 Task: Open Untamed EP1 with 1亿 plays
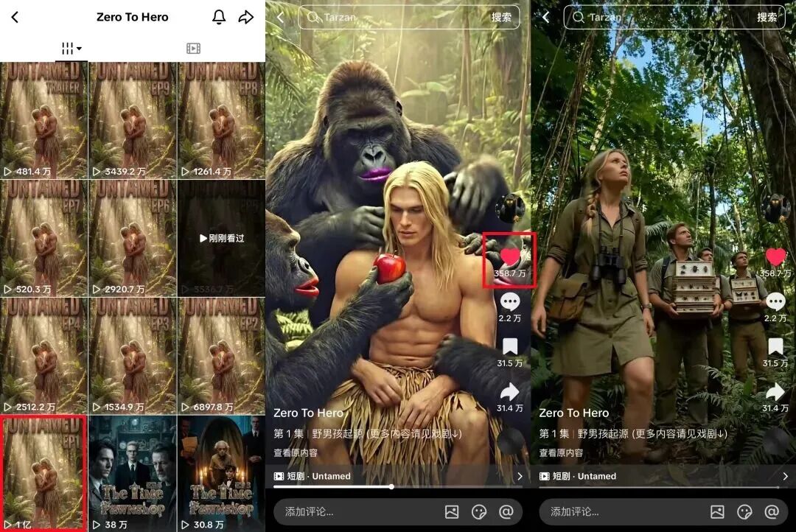click(44, 473)
